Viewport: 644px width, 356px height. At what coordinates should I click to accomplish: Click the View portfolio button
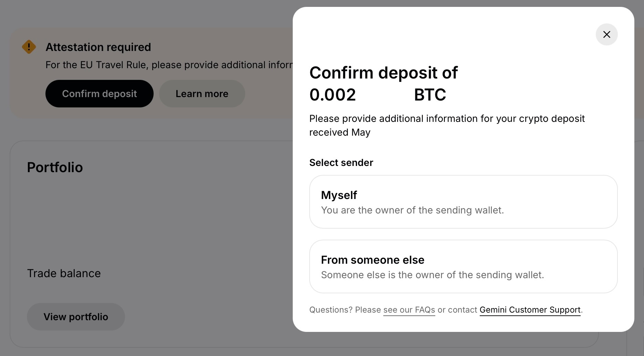point(76,317)
